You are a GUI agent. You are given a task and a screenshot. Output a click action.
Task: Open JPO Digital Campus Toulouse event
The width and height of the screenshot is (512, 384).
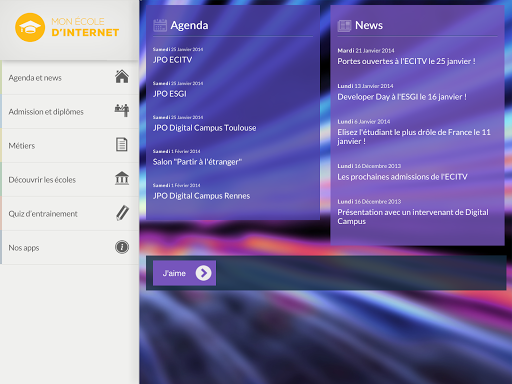tap(204, 128)
